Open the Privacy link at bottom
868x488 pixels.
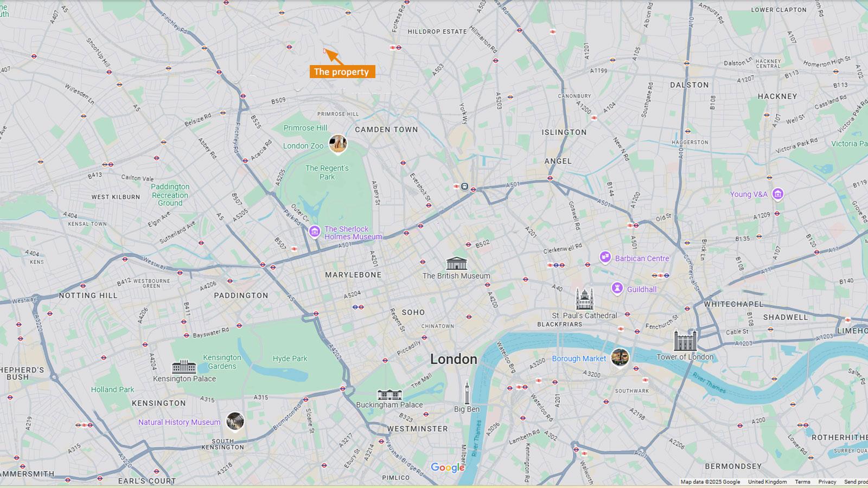827,481
